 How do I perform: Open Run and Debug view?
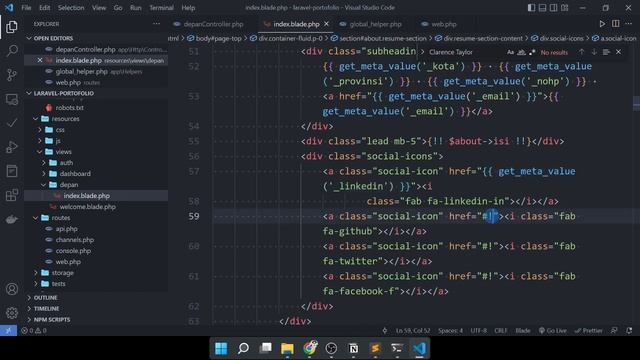(x=12, y=147)
